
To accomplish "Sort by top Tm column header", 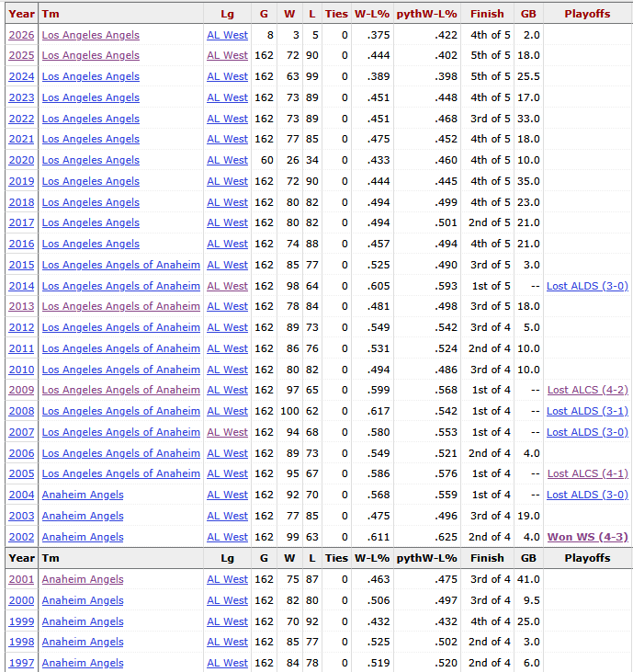I will tap(120, 14).
